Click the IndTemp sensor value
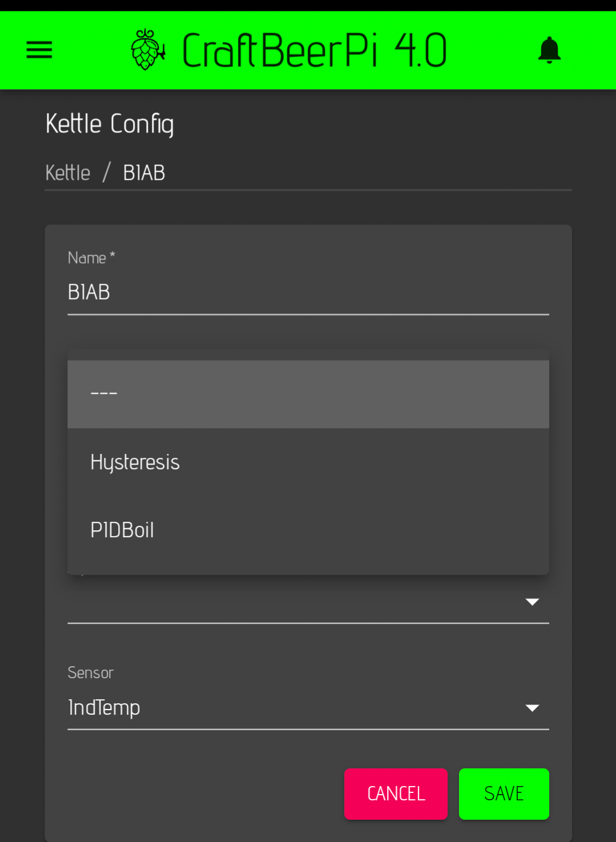This screenshot has width=616, height=842. [104, 708]
